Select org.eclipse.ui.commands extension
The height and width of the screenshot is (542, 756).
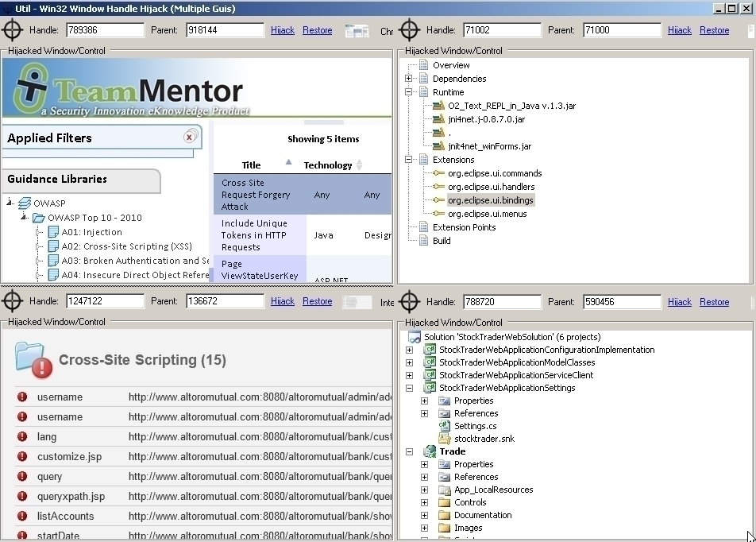click(x=494, y=173)
